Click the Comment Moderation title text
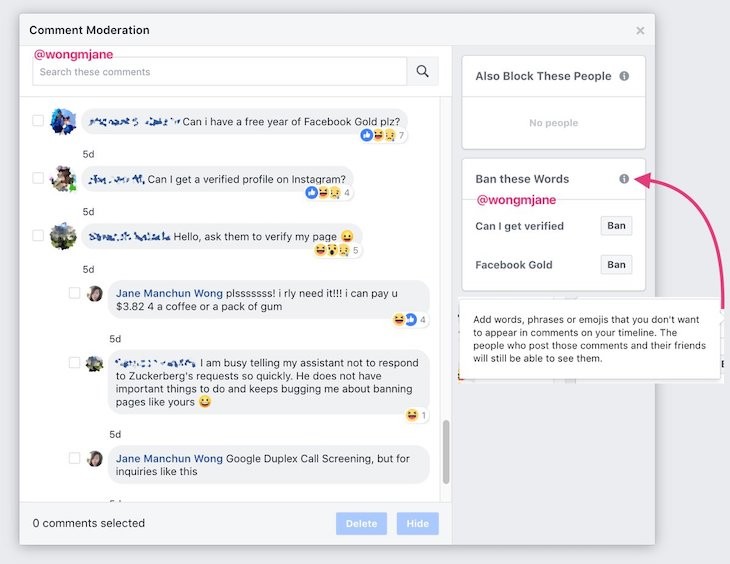 pos(89,30)
